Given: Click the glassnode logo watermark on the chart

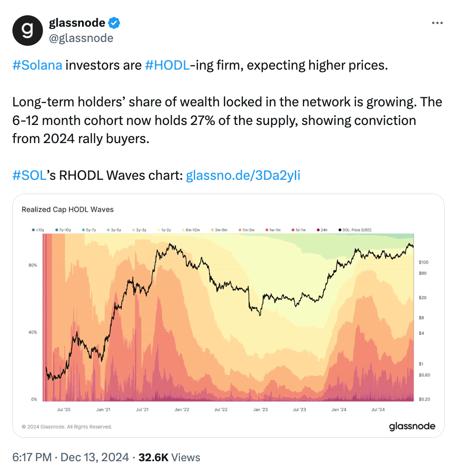Looking at the screenshot, I should (x=412, y=426).
